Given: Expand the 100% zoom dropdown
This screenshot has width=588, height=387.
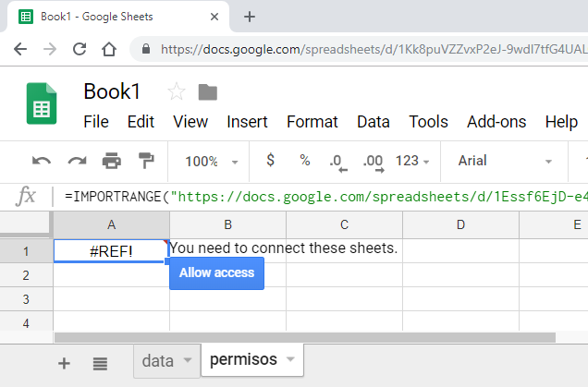Looking at the screenshot, I should point(212,161).
